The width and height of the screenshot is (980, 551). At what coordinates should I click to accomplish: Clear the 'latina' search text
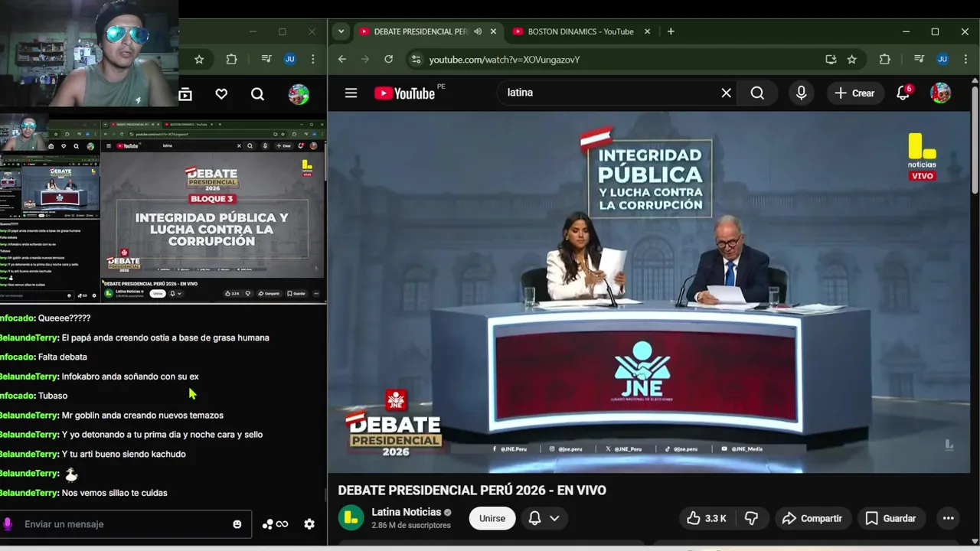coord(726,93)
